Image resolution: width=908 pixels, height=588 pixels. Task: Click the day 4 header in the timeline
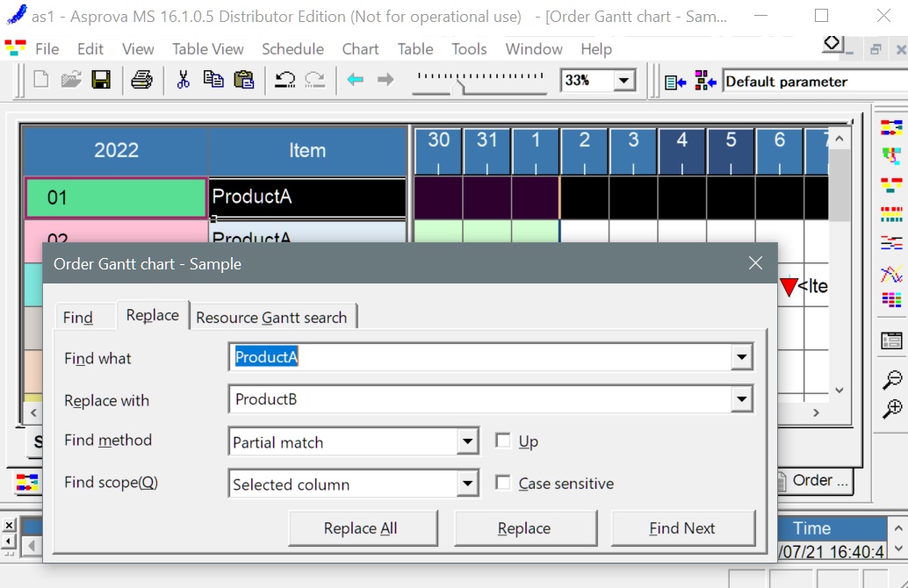[x=681, y=150]
